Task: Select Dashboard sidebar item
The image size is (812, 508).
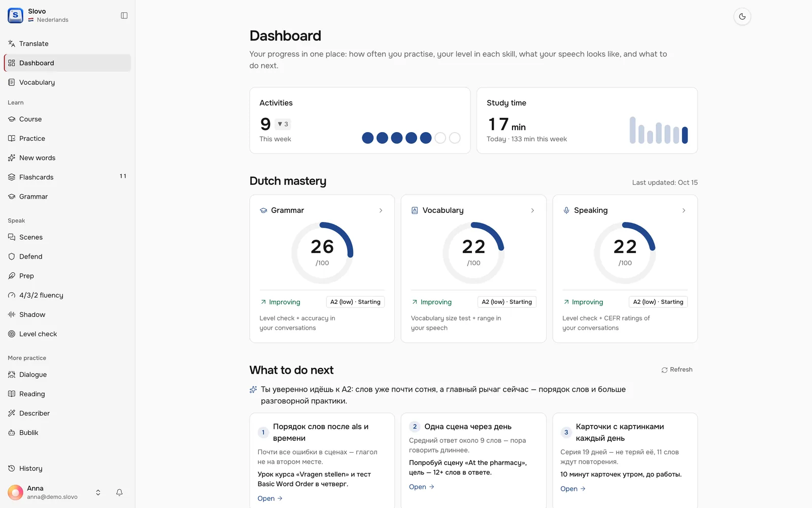Action: [67, 63]
